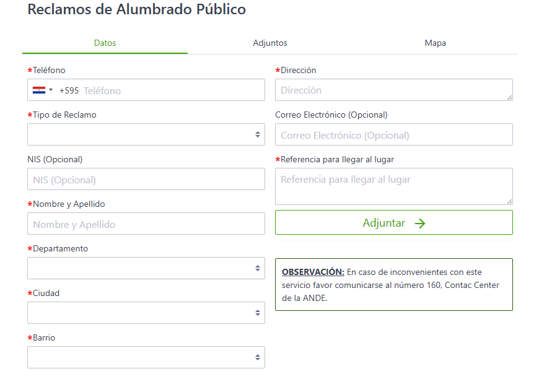
Task: Open the Departamento dropdown
Action: coord(146,268)
